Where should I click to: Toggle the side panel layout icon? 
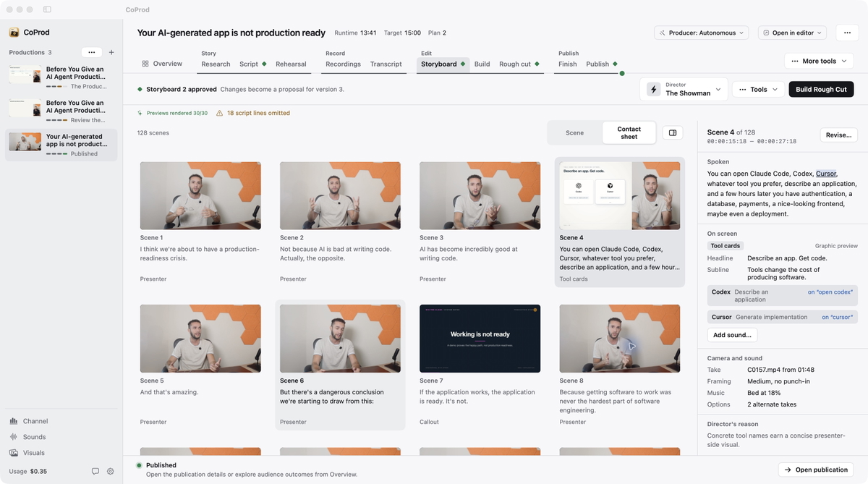click(x=673, y=133)
